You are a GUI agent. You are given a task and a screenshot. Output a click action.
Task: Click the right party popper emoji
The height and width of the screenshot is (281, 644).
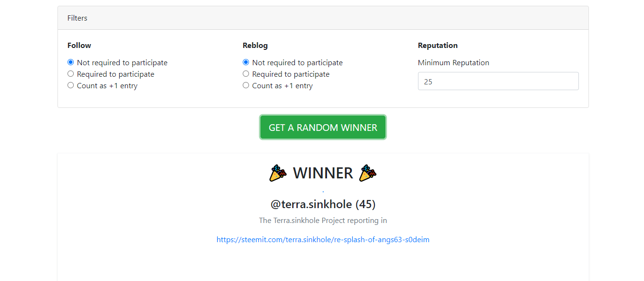point(368,173)
